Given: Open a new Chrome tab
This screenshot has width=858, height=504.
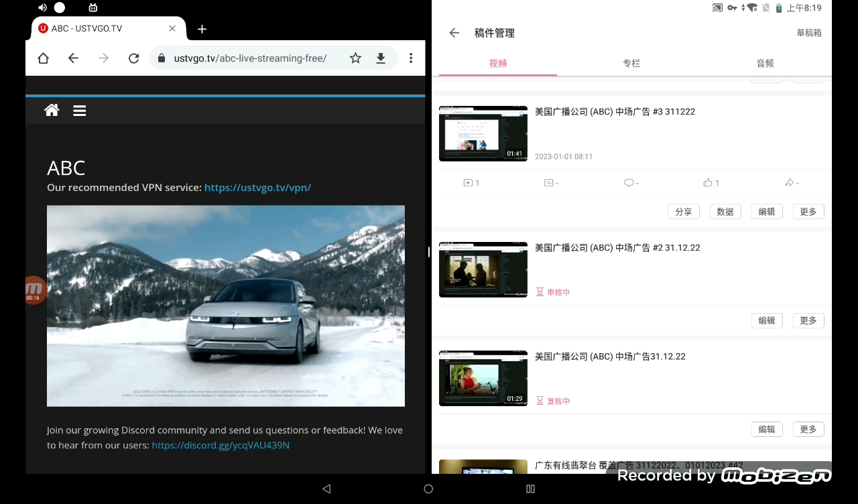Looking at the screenshot, I should (x=202, y=29).
